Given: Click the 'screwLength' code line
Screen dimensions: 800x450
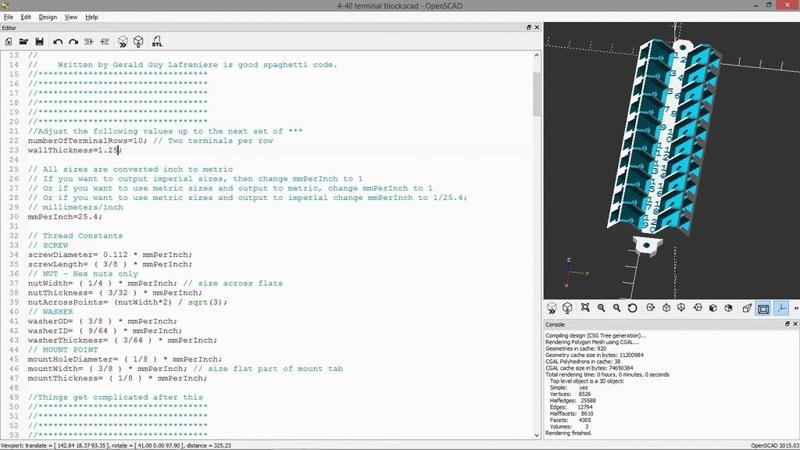Looking at the screenshot, I should 110,264.
